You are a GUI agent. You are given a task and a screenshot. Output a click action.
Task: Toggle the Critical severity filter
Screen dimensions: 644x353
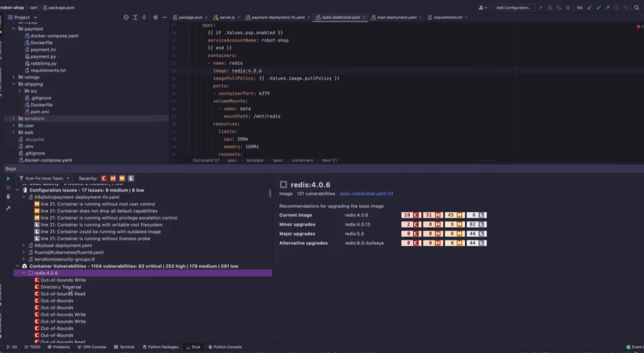click(104, 179)
